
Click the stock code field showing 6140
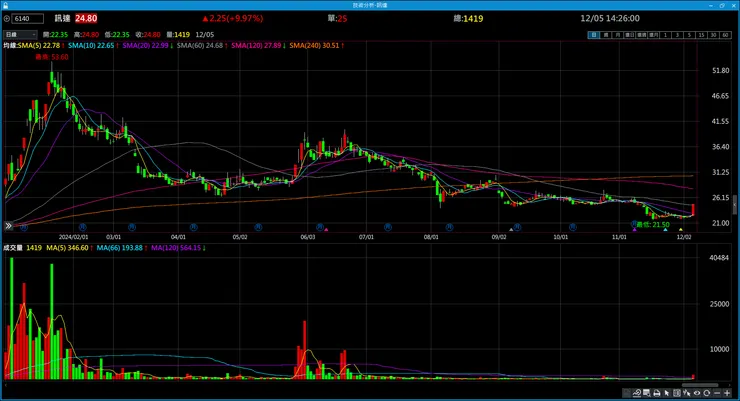coord(28,19)
